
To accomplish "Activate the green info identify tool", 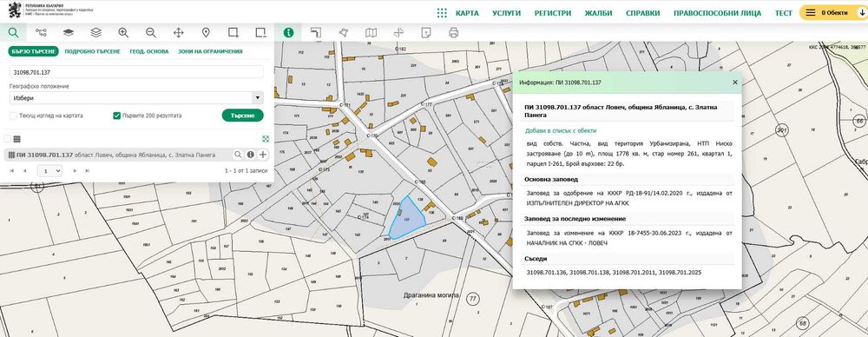I will (x=288, y=33).
